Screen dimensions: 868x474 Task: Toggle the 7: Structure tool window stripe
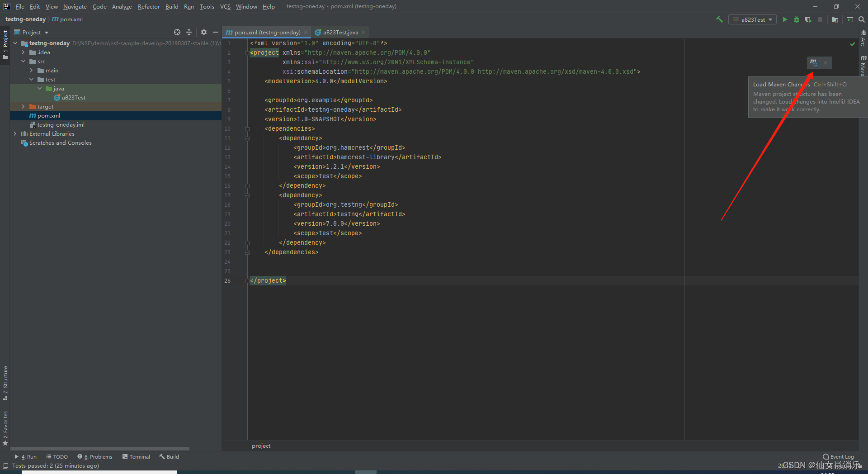5,383
